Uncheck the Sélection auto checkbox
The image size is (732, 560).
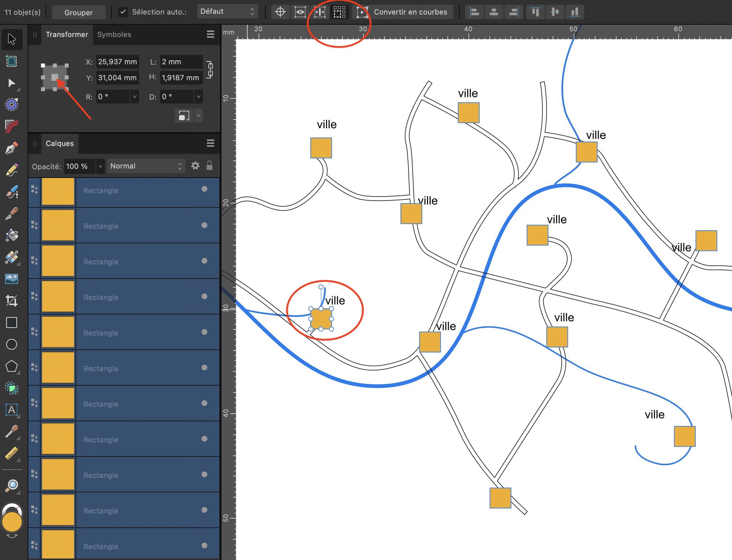tap(123, 12)
